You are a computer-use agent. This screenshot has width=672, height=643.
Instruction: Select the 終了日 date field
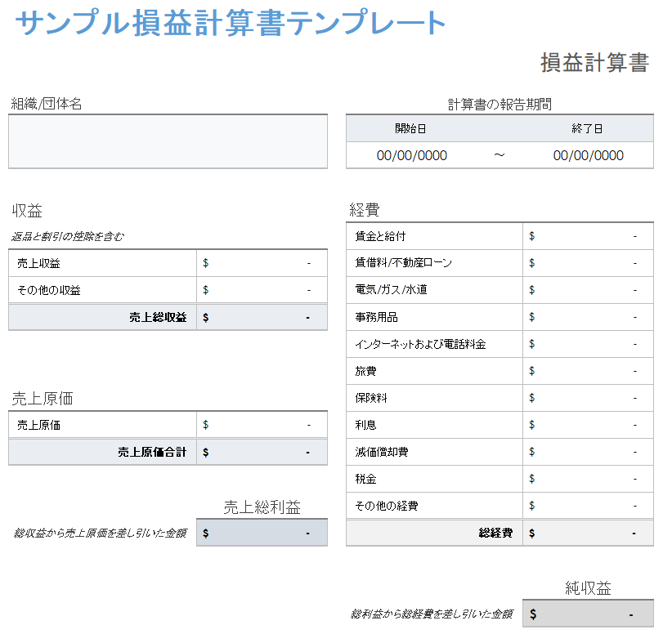(588, 155)
